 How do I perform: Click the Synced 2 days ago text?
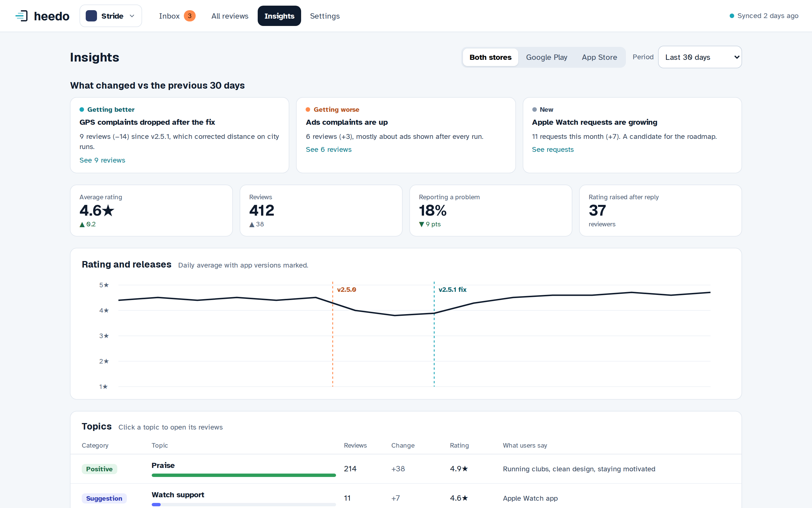tap(768, 16)
